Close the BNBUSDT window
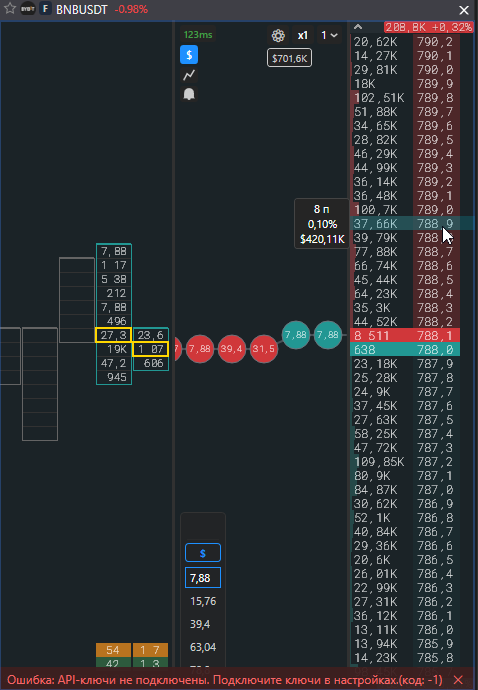Image resolution: width=478 pixels, height=690 pixels. 464,10
